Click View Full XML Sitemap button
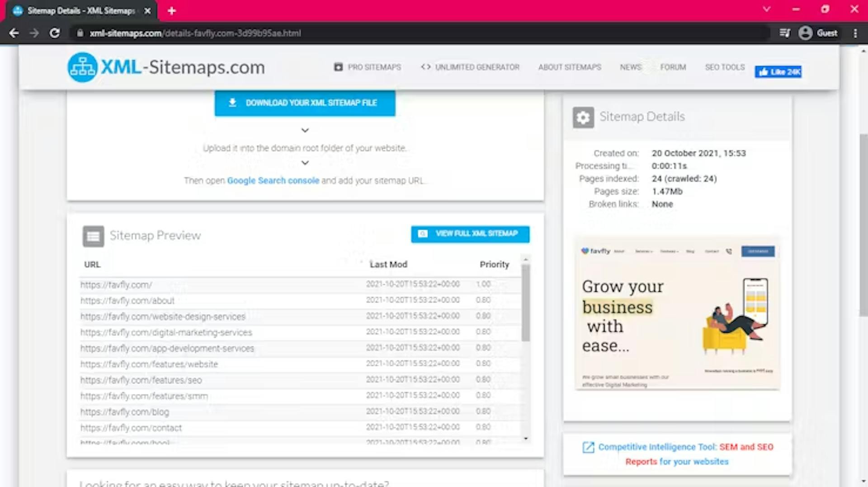This screenshot has height=487, width=868. [470, 234]
